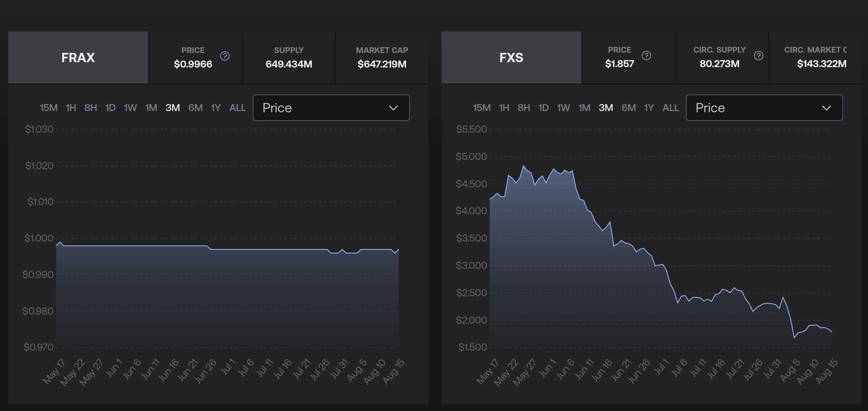Select 3M range on FRAX chart
The image size is (868, 411).
click(x=173, y=108)
